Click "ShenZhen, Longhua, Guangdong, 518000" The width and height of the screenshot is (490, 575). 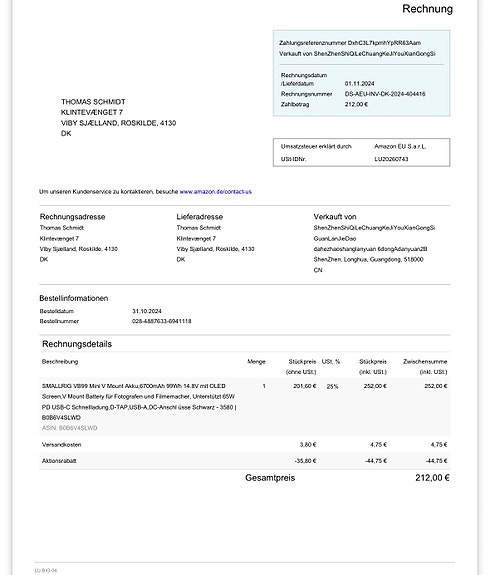tap(368, 260)
